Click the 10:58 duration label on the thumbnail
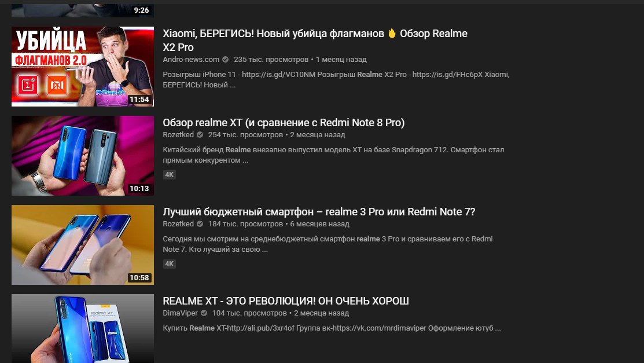The height and width of the screenshot is (363, 644). (x=139, y=278)
